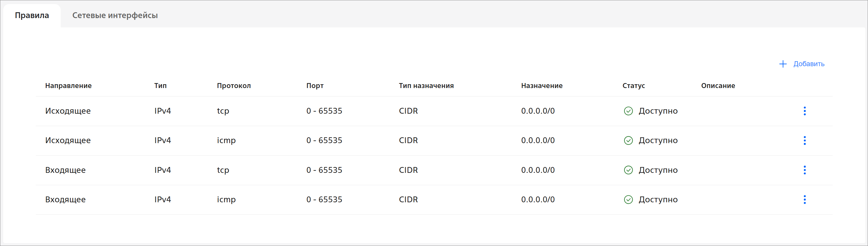Click the Описание column header
868x246 pixels.
pos(718,86)
